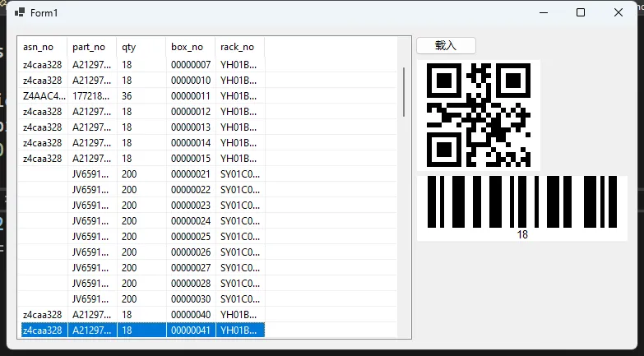
Task: Select row with box_no 00000014
Action: [141, 143]
